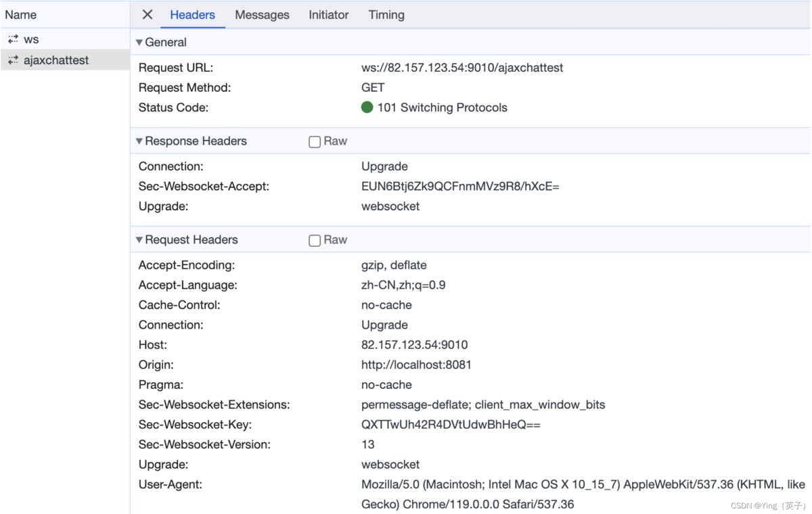Select the ajaxchattest request row
Viewport: 812px width, 514px height.
56,60
